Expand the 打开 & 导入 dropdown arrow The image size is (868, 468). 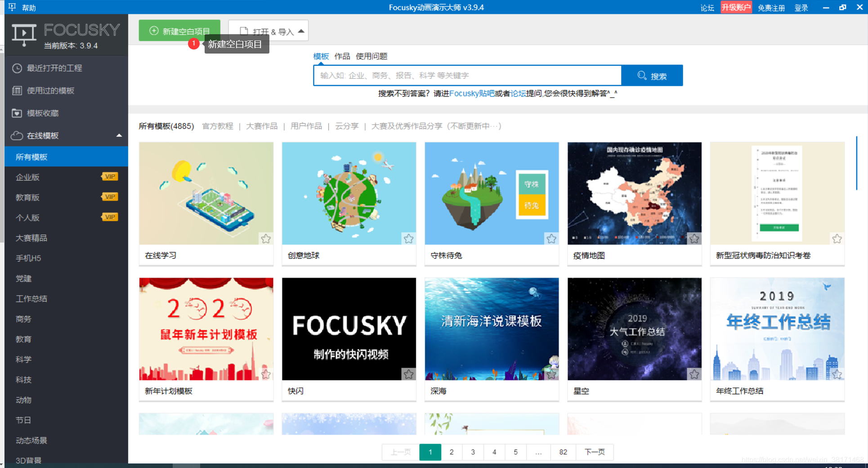pyautogui.click(x=301, y=31)
